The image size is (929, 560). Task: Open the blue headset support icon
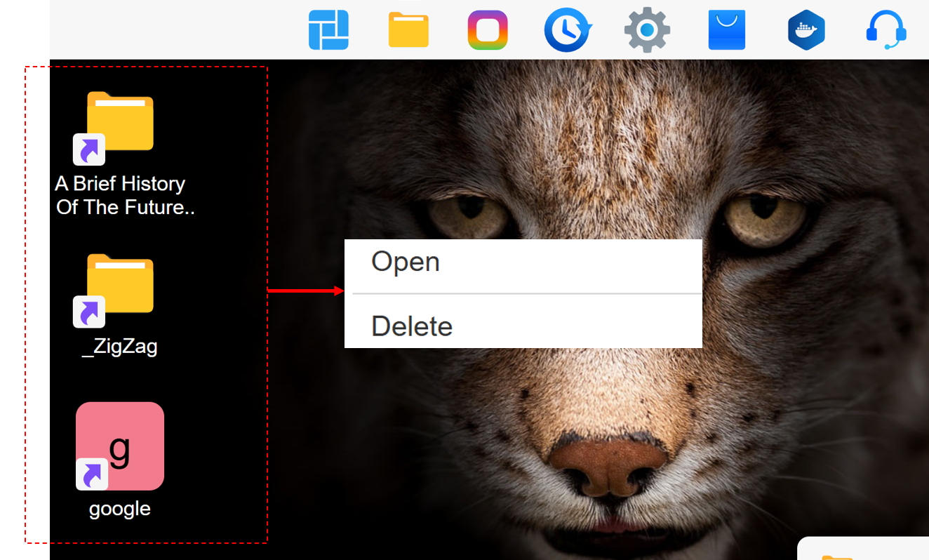[x=887, y=30]
